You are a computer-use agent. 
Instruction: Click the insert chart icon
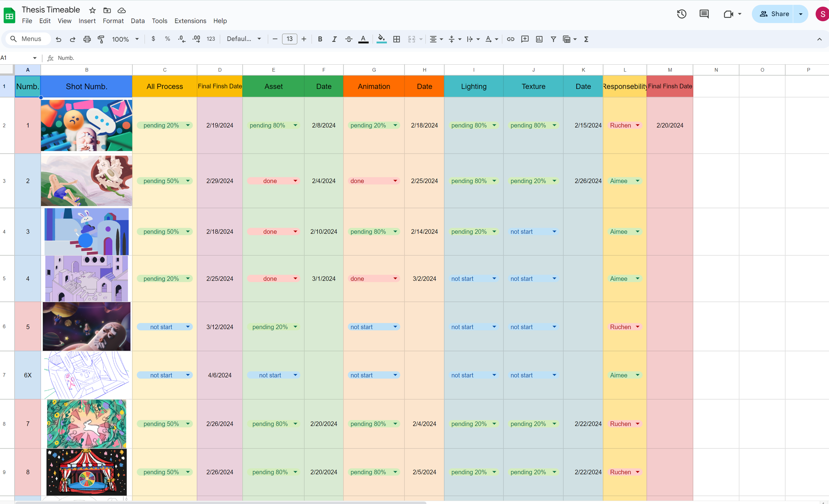pos(539,39)
